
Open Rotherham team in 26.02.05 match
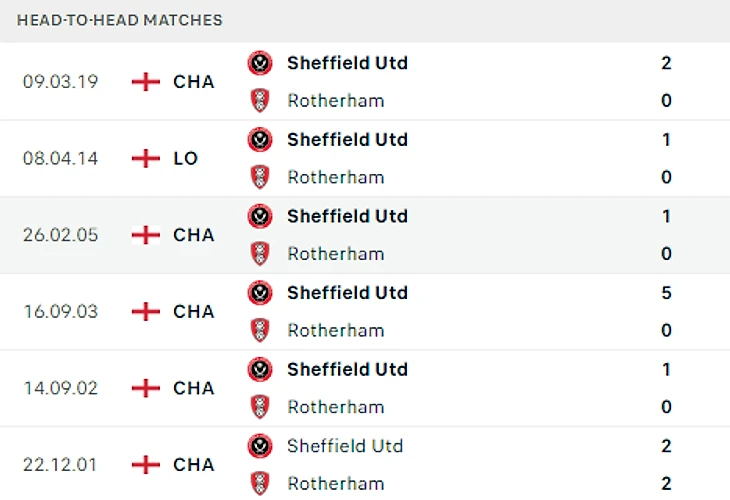click(x=335, y=254)
